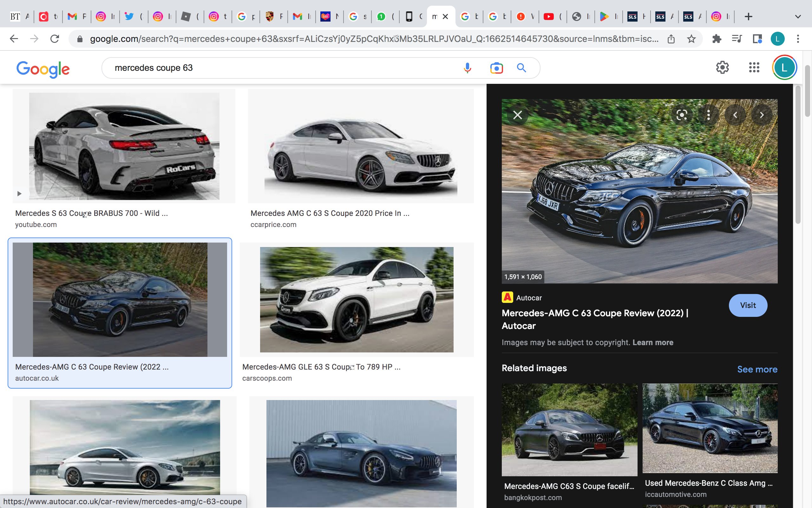Click Mercedes AMG C 63 S Coupe 2020 caption

click(x=330, y=213)
